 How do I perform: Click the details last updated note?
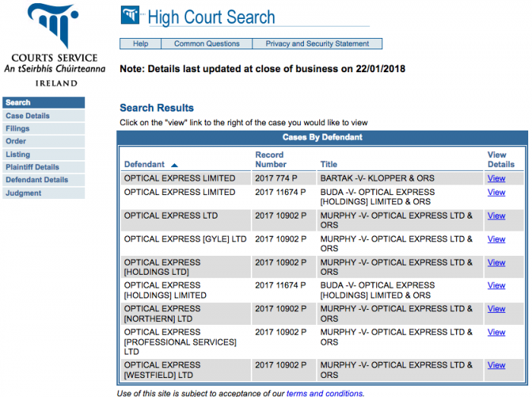(262, 69)
